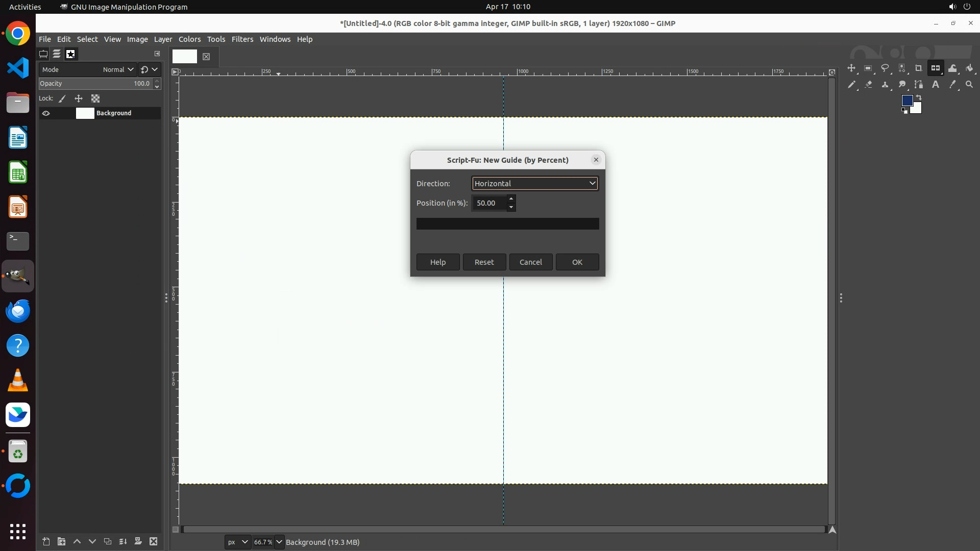Screen dimensions: 980x551
Task: Click the blue foreground color swatch
Action: pos(906,101)
